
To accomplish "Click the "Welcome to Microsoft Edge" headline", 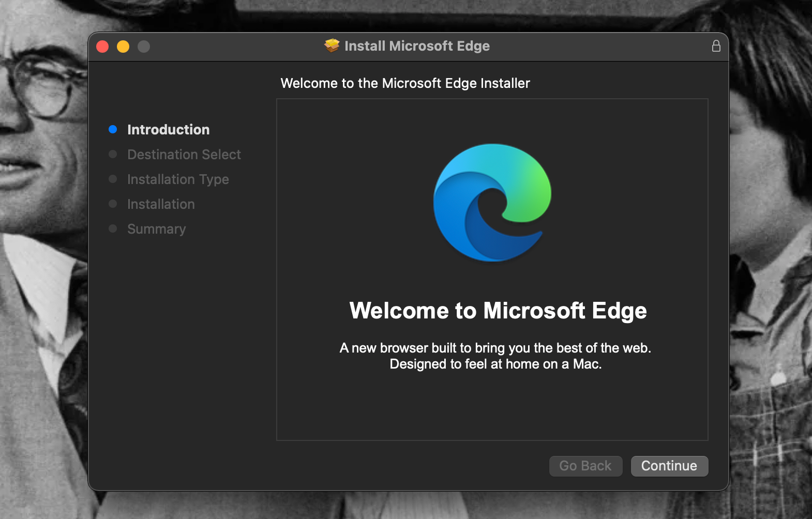I will (x=498, y=311).
